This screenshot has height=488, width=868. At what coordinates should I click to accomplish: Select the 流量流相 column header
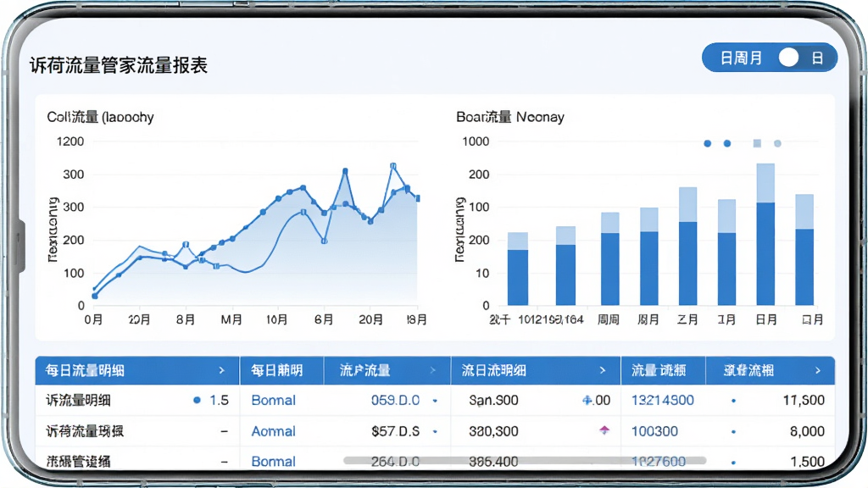click(659, 370)
